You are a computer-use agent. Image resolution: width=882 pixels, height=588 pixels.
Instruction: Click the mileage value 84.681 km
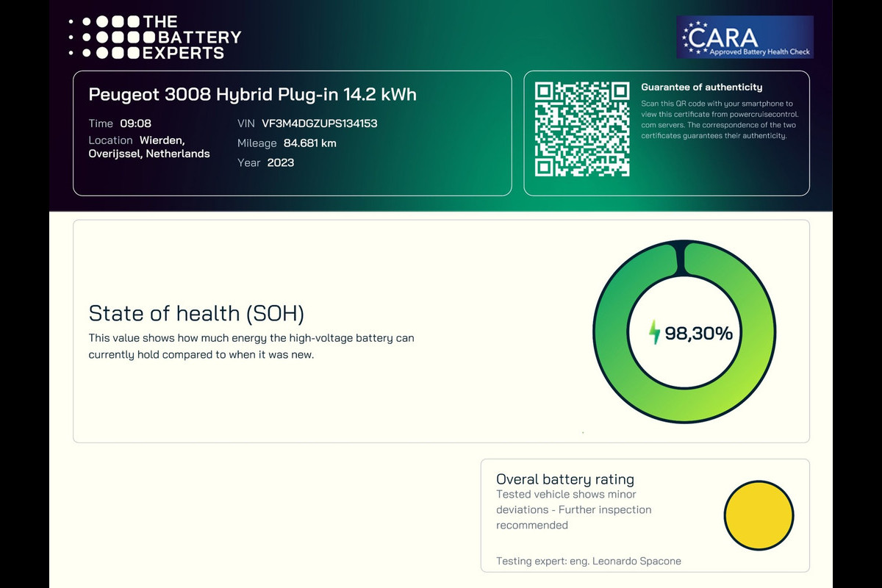point(310,143)
